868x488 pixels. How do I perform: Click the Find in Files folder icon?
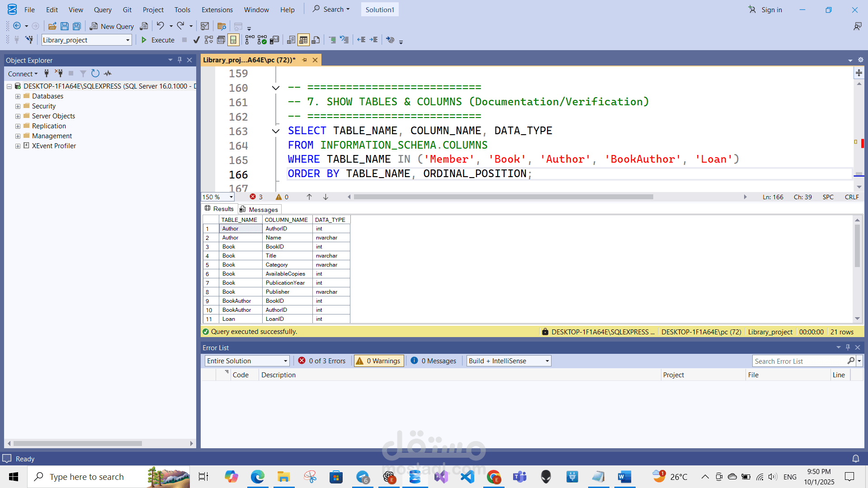[222, 26]
